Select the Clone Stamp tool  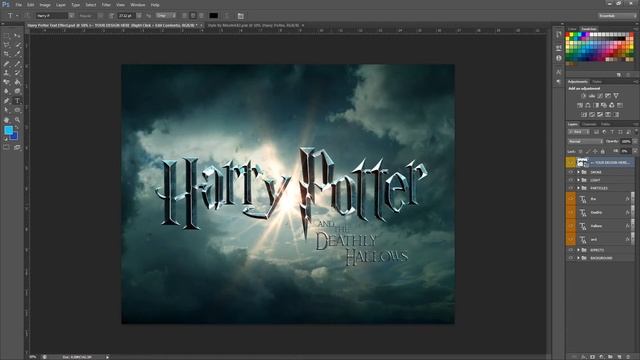coord(7,73)
